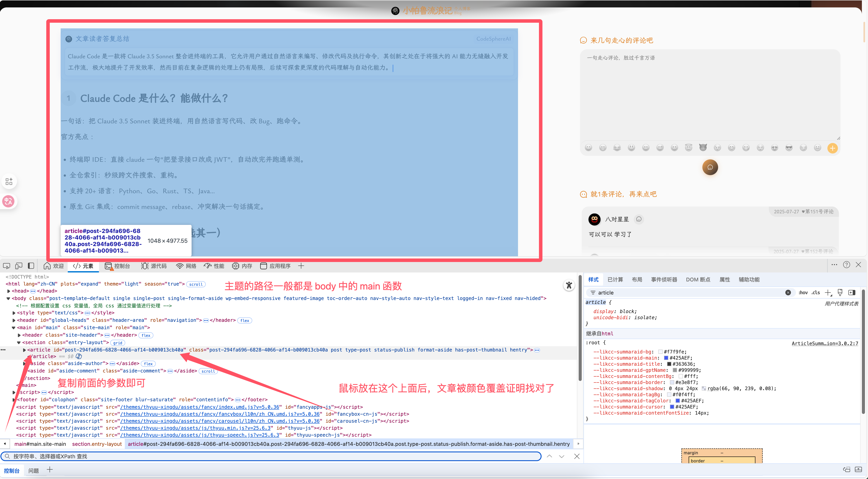Open the --likcc-summaraid-cursor color swatch
Viewport: 868px width, 479px height.
point(672,407)
